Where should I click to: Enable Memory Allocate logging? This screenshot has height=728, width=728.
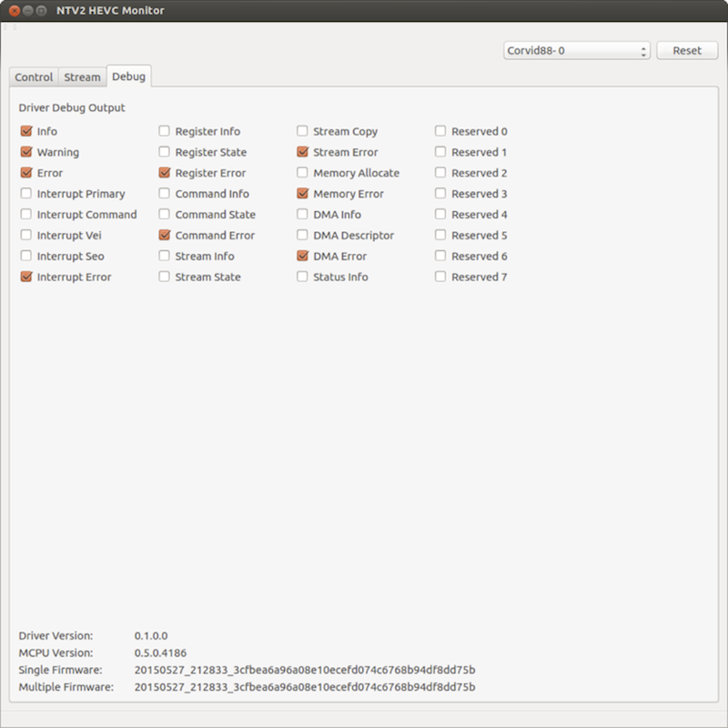coord(302,173)
